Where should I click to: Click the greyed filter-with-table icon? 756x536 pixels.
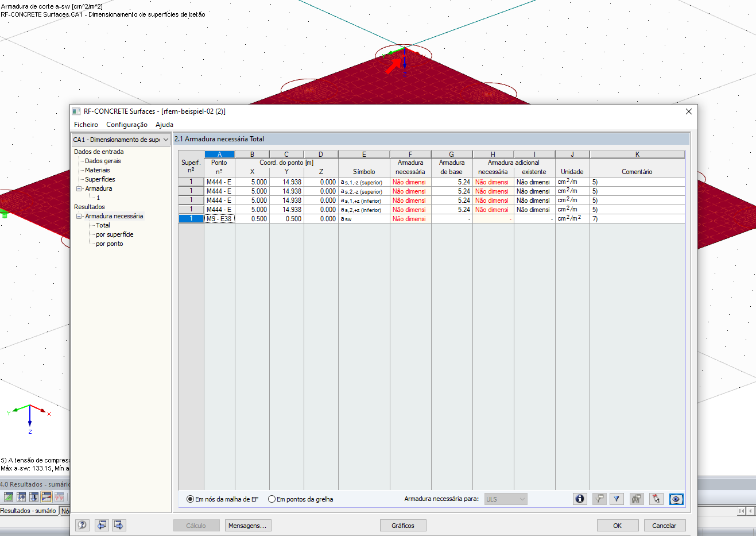click(x=599, y=499)
